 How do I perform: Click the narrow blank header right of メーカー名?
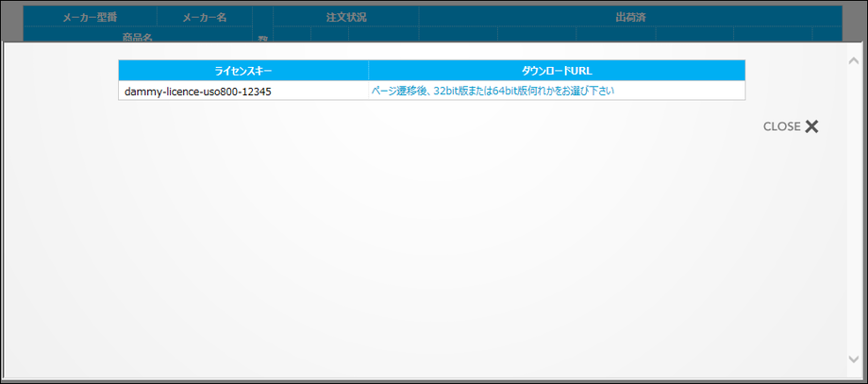[x=262, y=18]
